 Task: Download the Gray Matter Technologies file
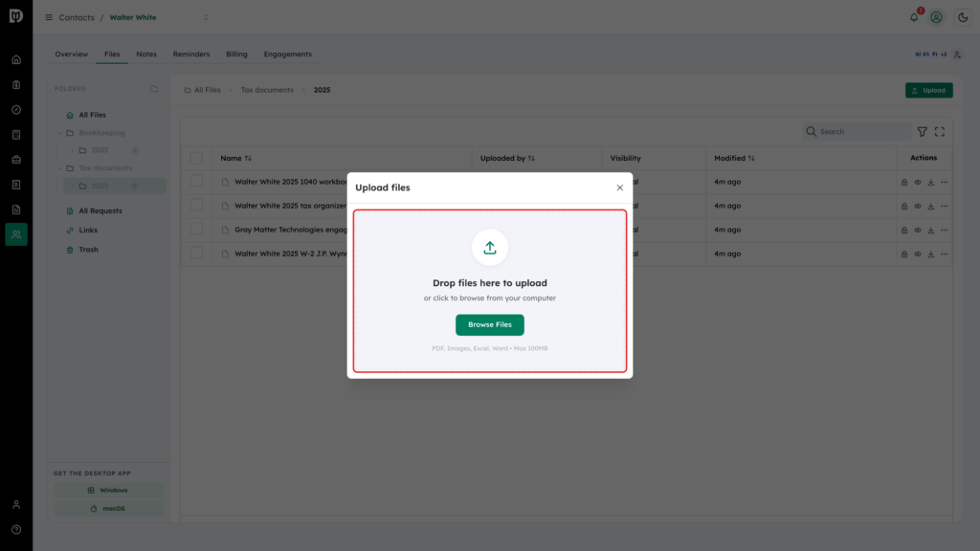(x=930, y=230)
